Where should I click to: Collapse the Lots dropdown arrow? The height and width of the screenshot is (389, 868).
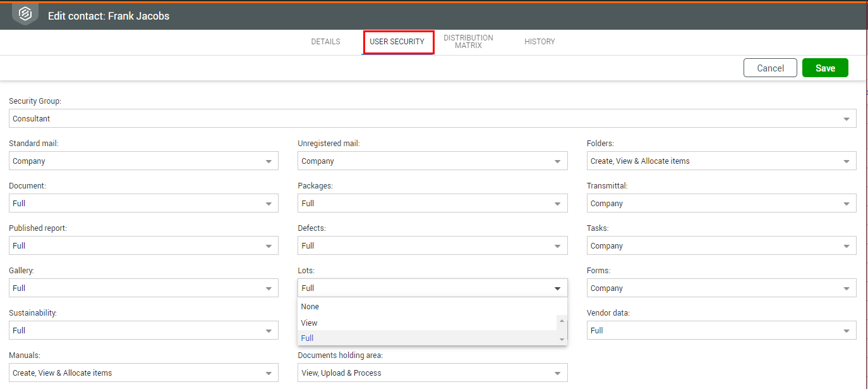pos(557,288)
